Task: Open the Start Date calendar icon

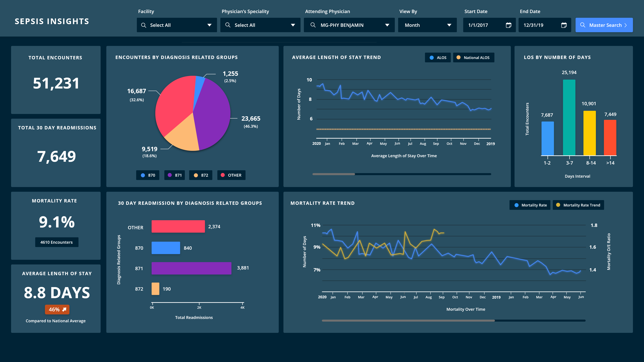Action: 508,25
